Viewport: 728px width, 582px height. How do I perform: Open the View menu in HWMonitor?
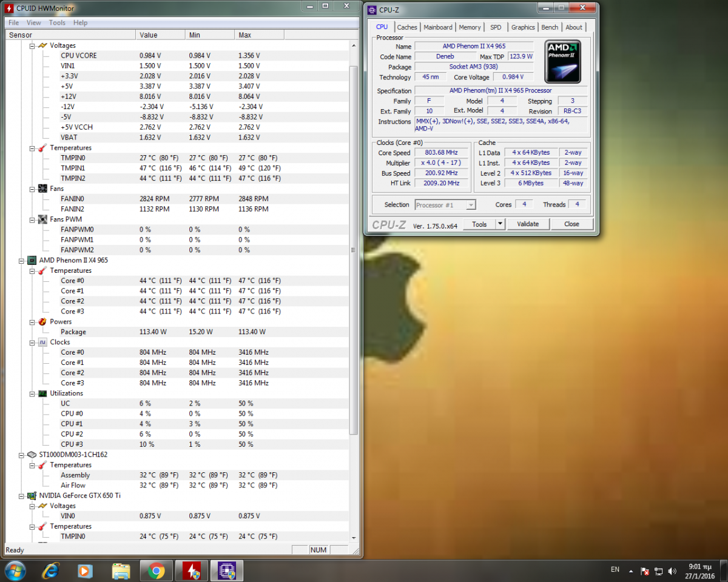[34, 22]
